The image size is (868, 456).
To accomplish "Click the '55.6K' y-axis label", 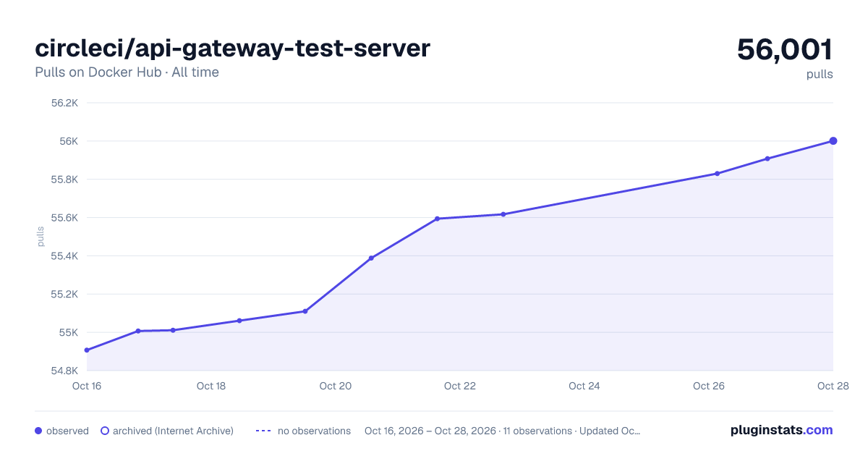I will click(64, 218).
